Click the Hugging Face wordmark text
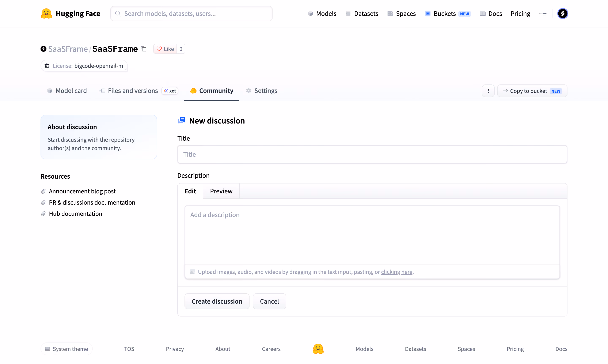608x364 pixels. pos(78,14)
